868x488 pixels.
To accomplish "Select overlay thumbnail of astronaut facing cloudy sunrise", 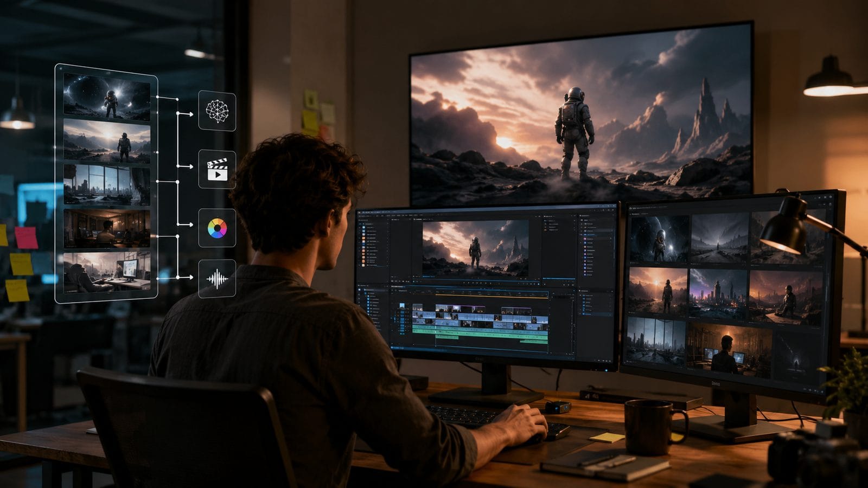I will (x=107, y=142).
